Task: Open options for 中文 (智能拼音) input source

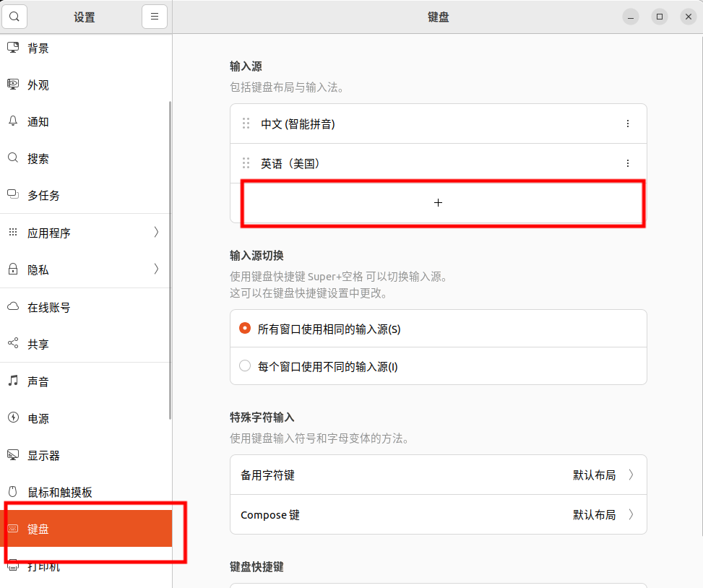Action: 628,124
